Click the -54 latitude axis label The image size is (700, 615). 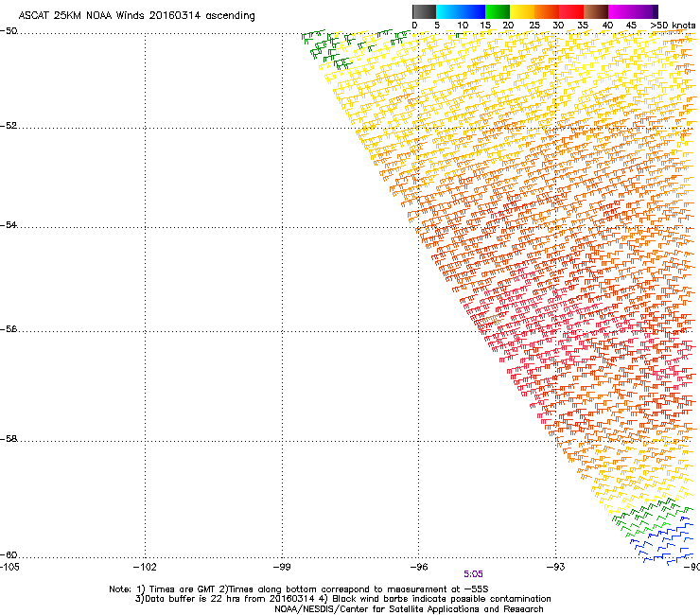9,224
